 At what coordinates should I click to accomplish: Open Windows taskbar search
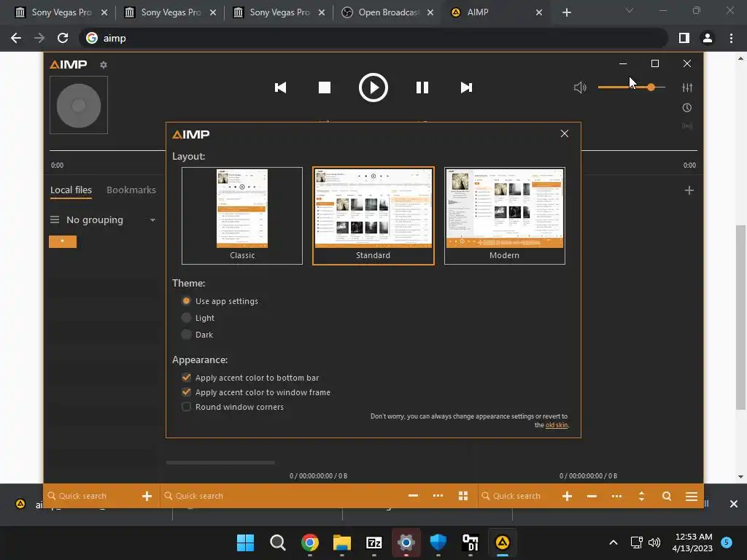(278, 542)
